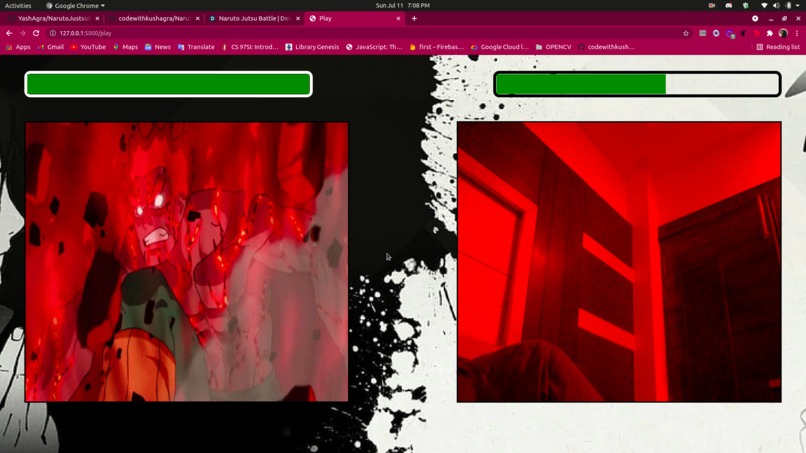Open the Translate bookmark
This screenshot has width=806, height=453.
[196, 47]
